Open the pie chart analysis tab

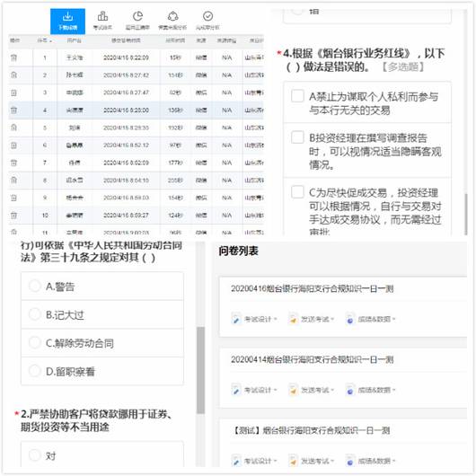point(137,22)
